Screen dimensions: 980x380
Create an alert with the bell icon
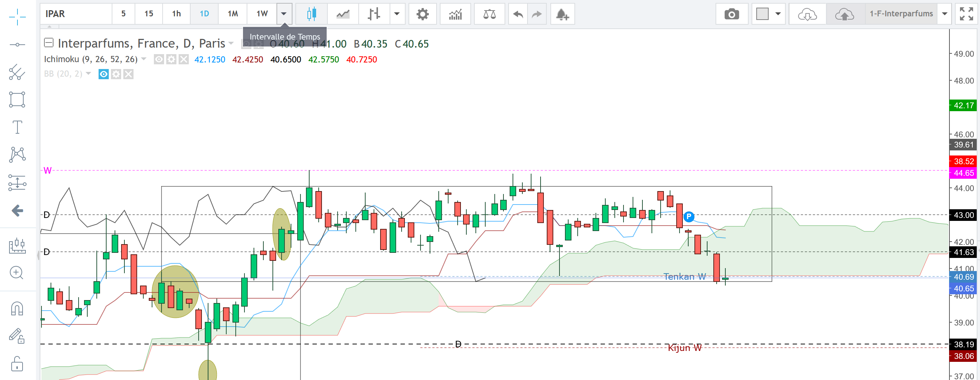pos(562,15)
